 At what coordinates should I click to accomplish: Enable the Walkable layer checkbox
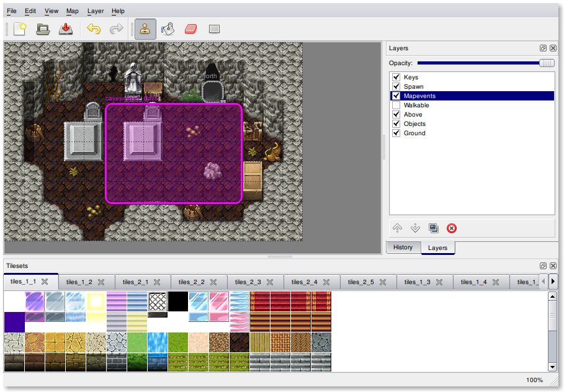click(396, 105)
